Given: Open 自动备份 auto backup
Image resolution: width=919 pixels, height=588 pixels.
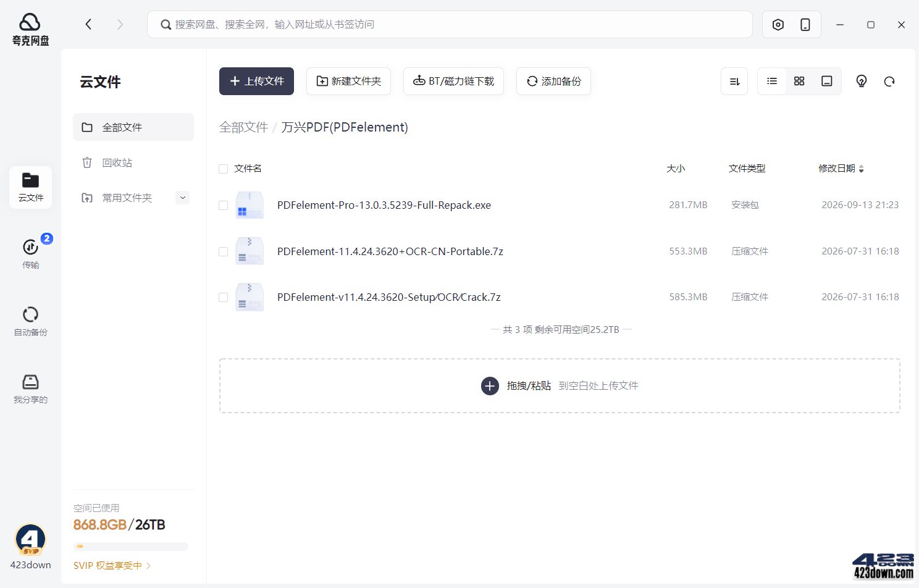Looking at the screenshot, I should pyautogui.click(x=31, y=321).
